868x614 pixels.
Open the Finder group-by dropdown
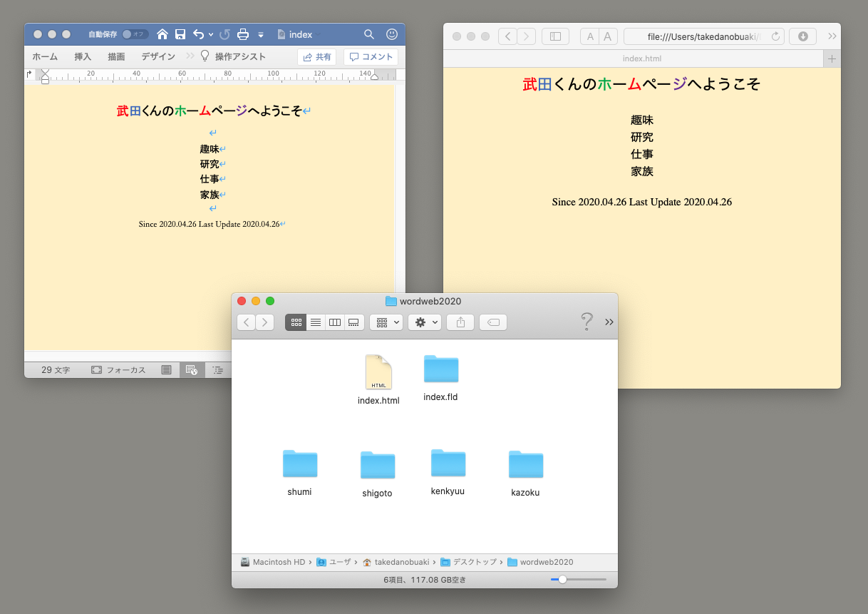click(386, 322)
